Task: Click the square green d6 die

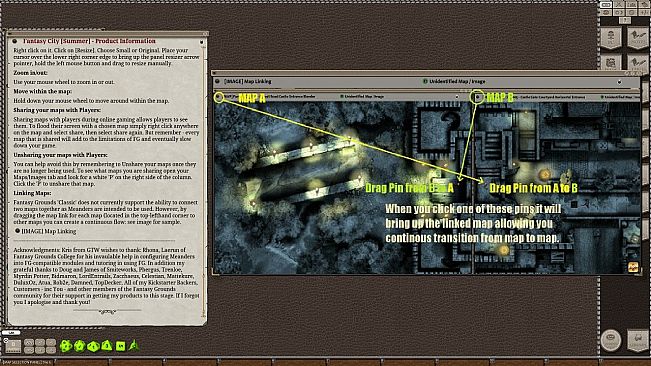Action: [x=120, y=346]
